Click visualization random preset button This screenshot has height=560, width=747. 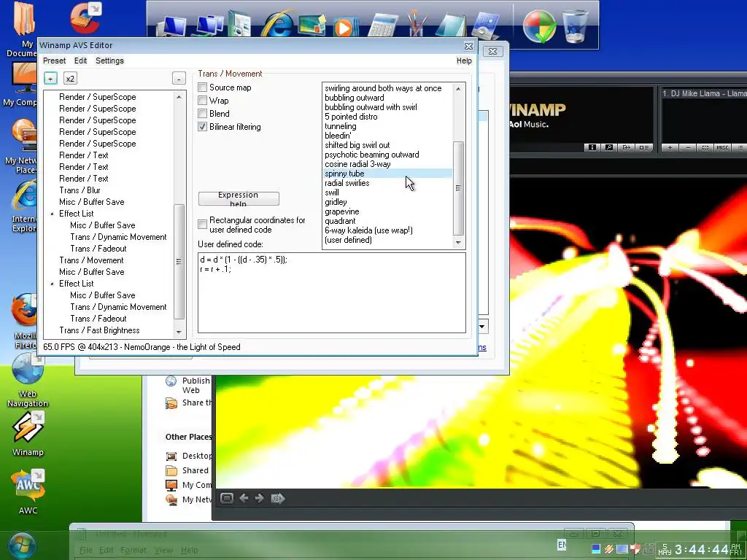278,499
